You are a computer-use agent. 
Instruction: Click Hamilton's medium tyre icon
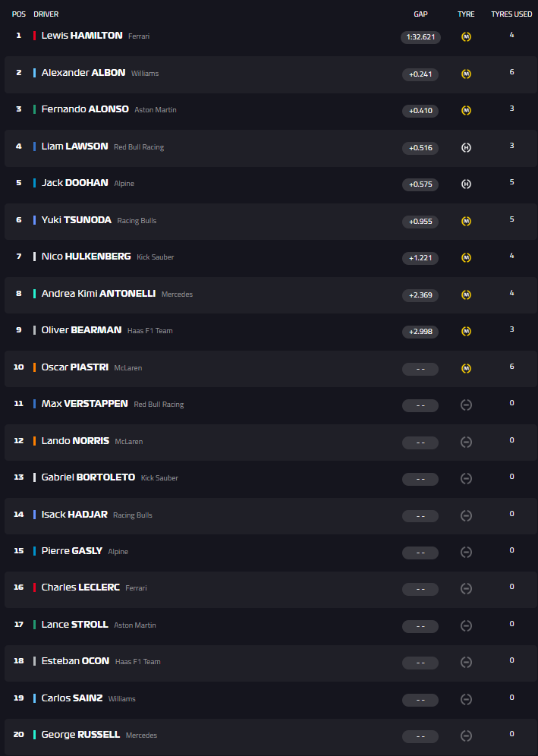pos(466,37)
